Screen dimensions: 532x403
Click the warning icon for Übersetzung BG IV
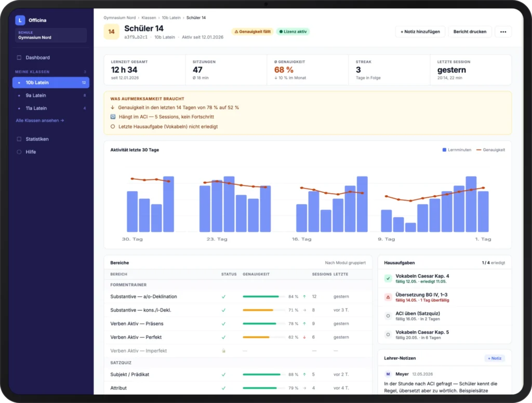(388, 297)
